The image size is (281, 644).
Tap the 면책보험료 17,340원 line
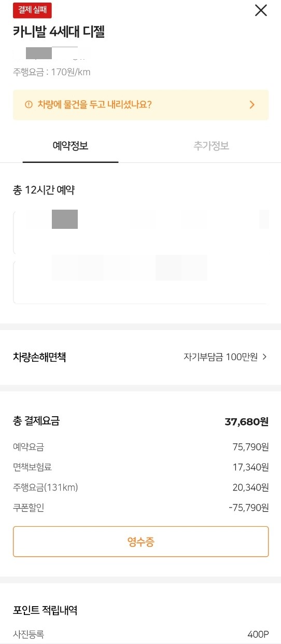tap(140, 467)
